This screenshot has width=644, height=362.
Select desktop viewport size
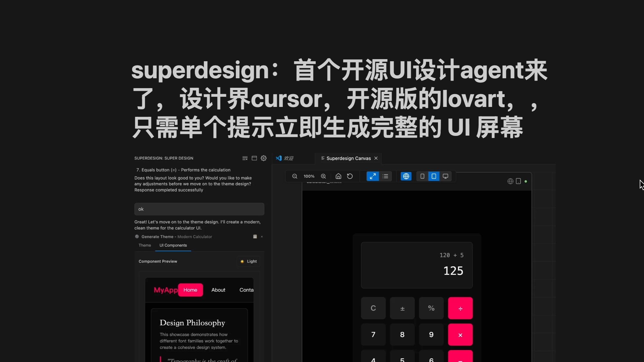tap(445, 176)
